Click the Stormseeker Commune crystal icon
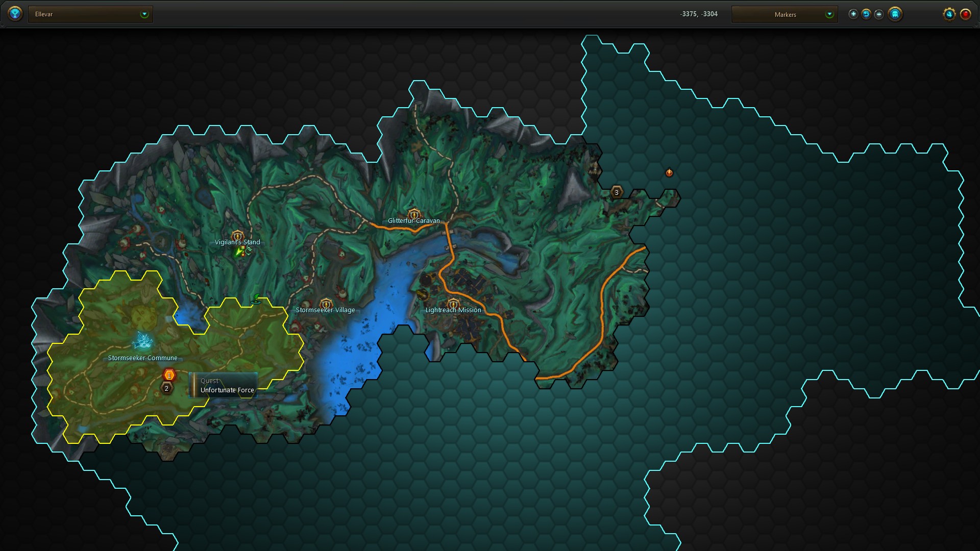The height and width of the screenshot is (551, 980). pos(142,341)
